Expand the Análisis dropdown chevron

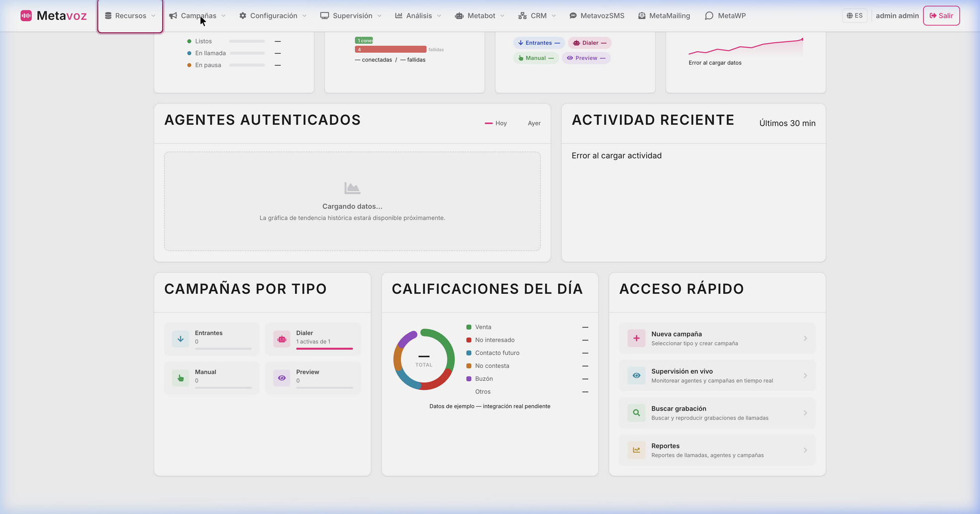coord(439,16)
